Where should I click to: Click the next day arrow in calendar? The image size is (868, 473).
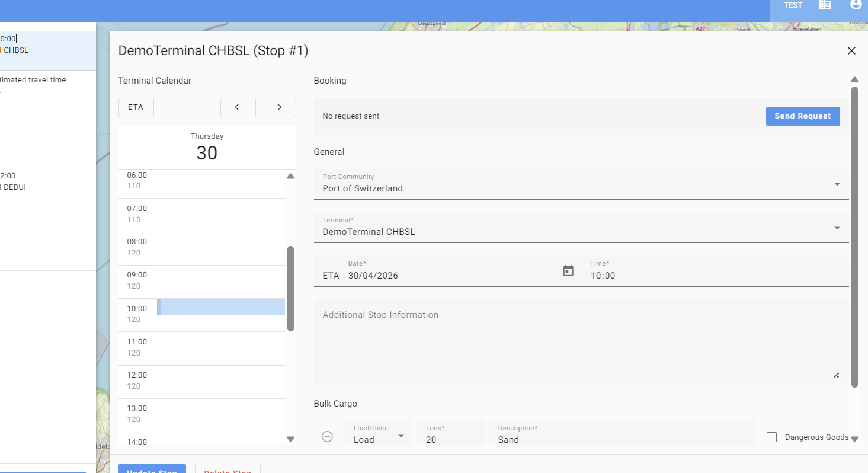tap(278, 107)
